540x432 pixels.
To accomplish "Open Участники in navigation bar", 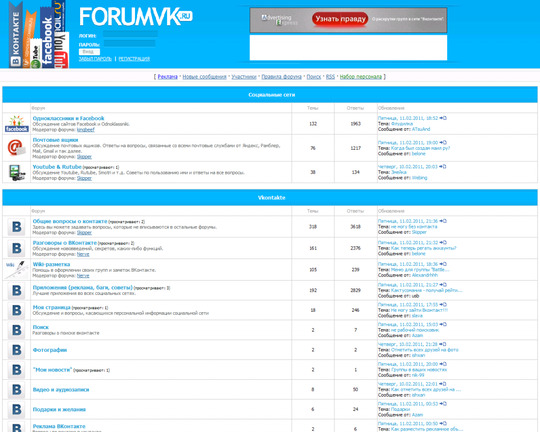I will coord(244,77).
